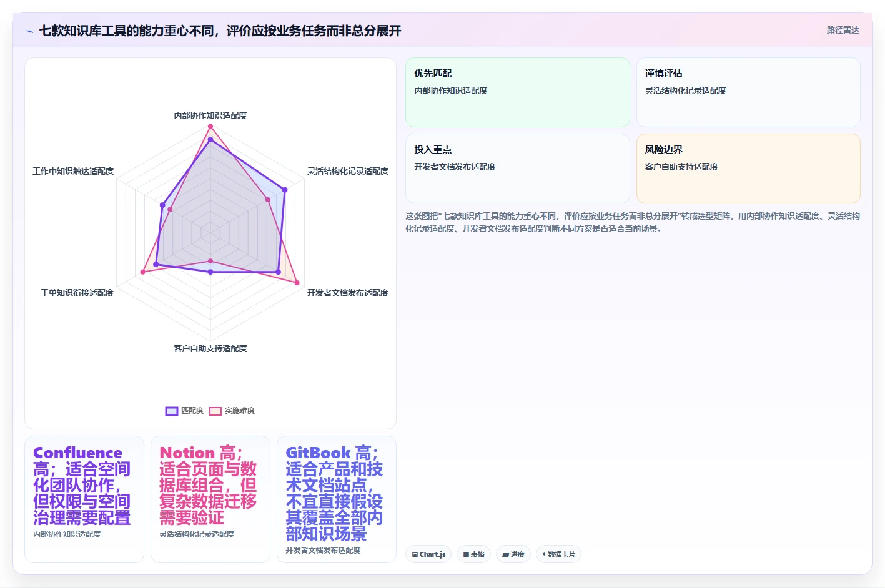
Task: Click the 进度 chip
Action: click(513, 554)
